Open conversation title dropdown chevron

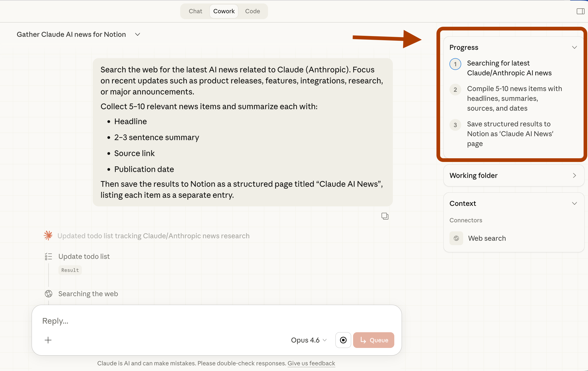pos(138,35)
